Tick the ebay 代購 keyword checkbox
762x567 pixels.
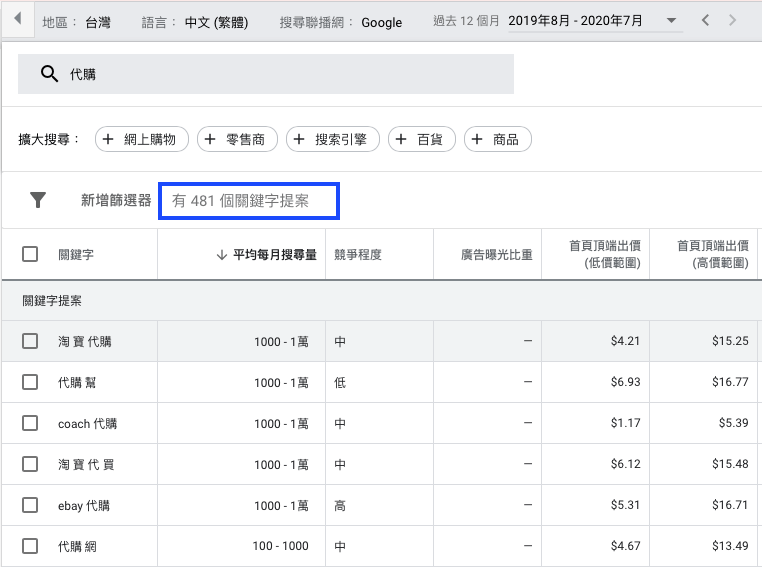pos(30,506)
